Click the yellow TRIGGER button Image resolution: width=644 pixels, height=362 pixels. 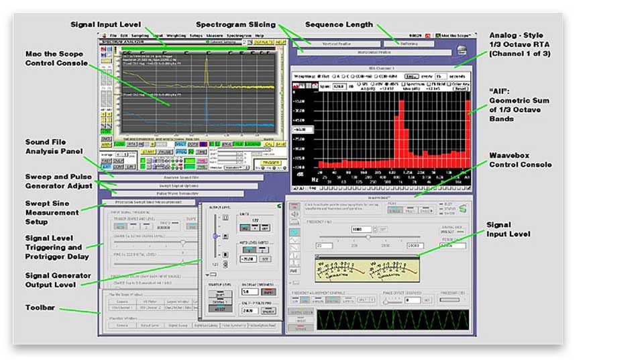[271, 163]
